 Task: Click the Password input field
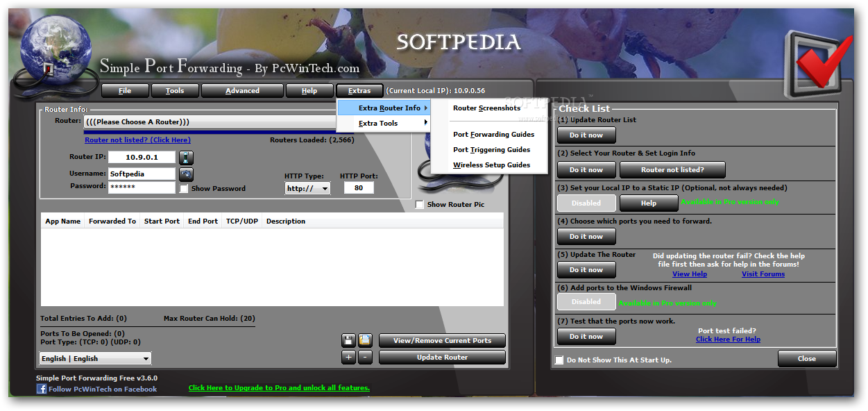142,188
